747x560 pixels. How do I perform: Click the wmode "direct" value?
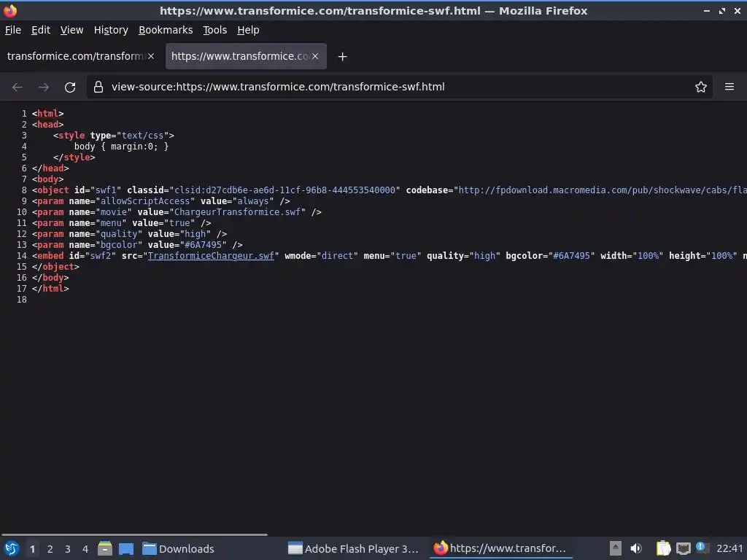(x=337, y=256)
